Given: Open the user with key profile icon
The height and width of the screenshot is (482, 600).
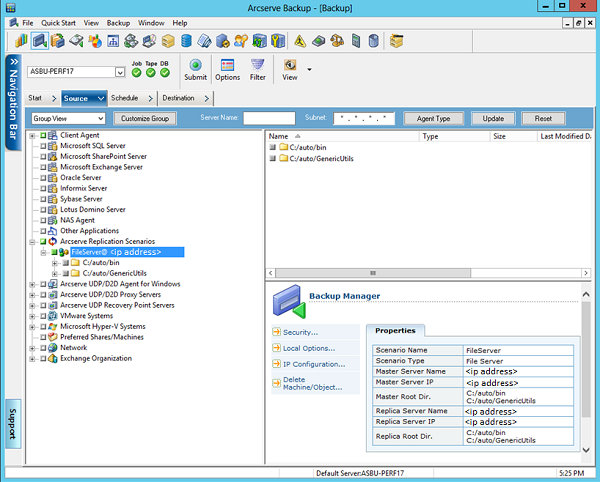Looking at the screenshot, I should [241, 41].
